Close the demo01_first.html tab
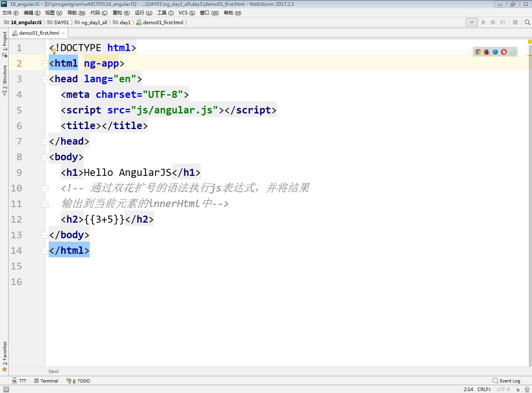 point(64,33)
